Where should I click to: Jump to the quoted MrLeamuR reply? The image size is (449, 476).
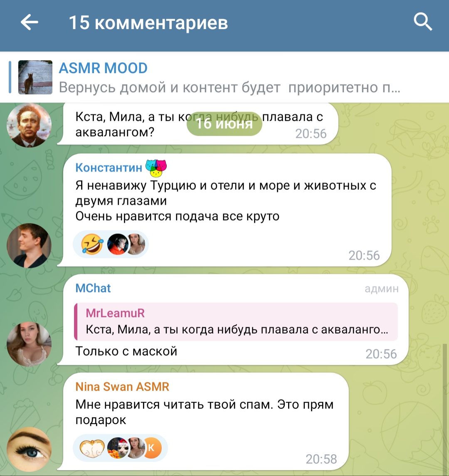click(x=236, y=322)
